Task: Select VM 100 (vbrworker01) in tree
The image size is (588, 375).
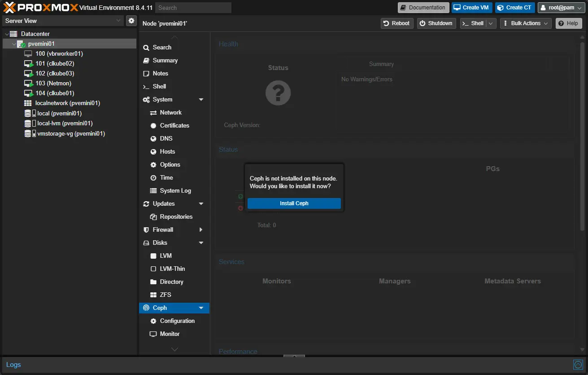Action: (59, 53)
